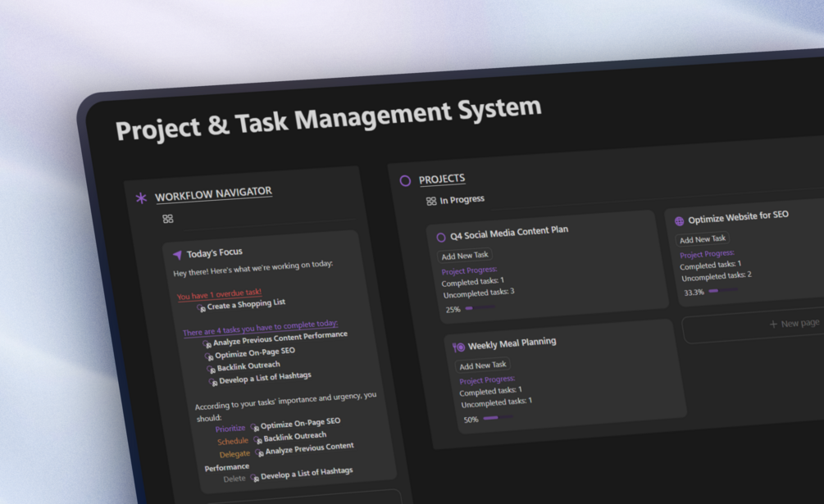The image size is (824, 504).
Task: Open today's 'Analyze Previous Content Performance' task
Action: click(280, 338)
